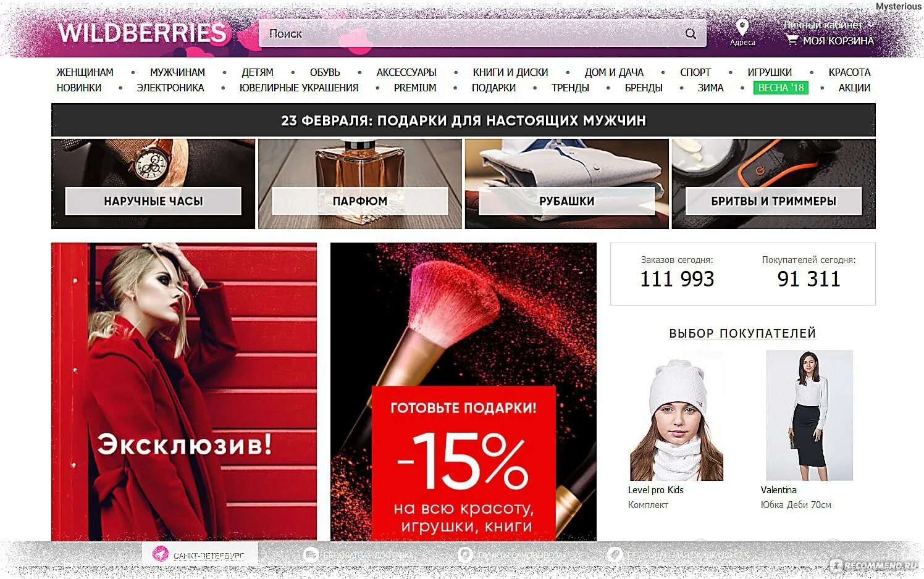This screenshot has width=924, height=579.
Task: Open the Парфюм category banner
Action: coord(360,184)
